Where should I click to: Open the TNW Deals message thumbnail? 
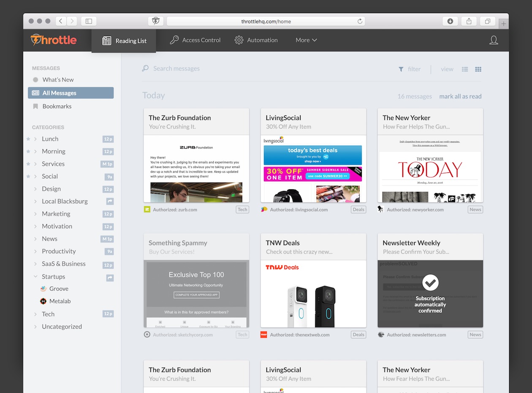tap(313, 294)
